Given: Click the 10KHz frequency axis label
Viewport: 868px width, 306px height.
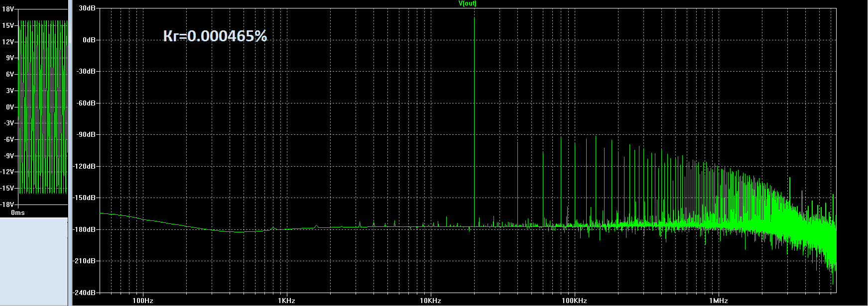Looking at the screenshot, I should click(430, 301).
